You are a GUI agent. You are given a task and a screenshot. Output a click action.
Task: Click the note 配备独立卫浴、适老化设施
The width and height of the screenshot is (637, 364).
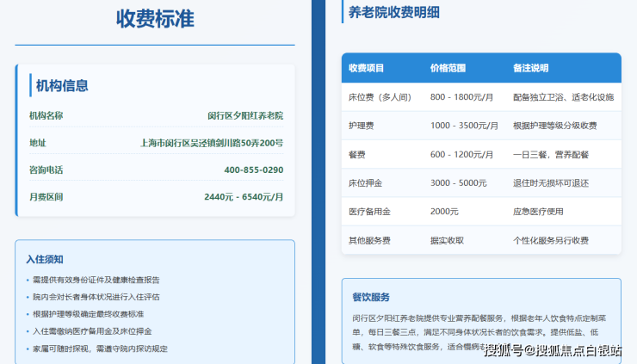tap(564, 97)
